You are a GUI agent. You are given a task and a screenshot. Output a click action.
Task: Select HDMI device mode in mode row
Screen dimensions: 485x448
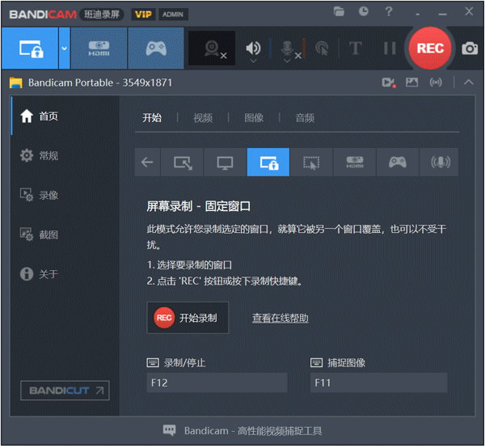click(x=355, y=162)
